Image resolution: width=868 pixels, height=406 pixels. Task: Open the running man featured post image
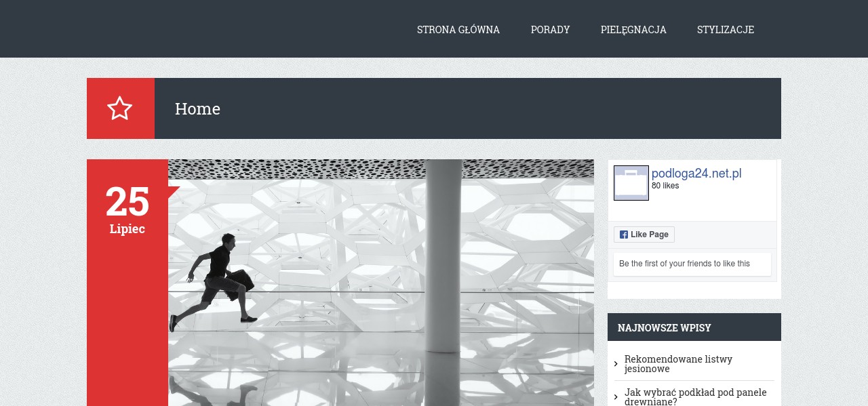point(381,283)
